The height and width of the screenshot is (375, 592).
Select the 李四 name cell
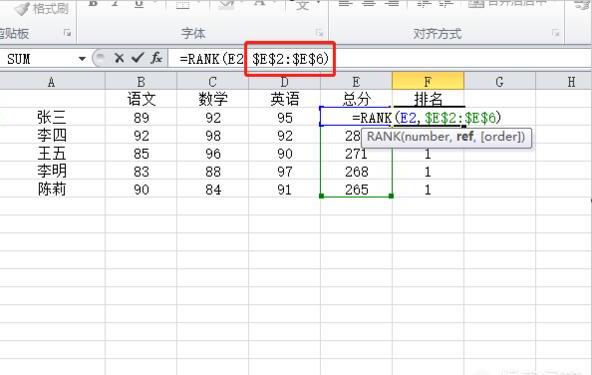[x=52, y=135]
